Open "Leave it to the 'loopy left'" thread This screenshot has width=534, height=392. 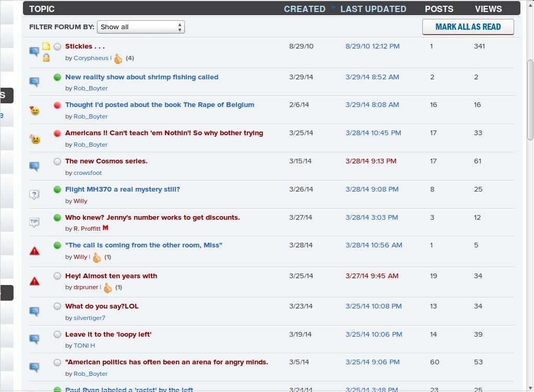pyautogui.click(x=108, y=334)
